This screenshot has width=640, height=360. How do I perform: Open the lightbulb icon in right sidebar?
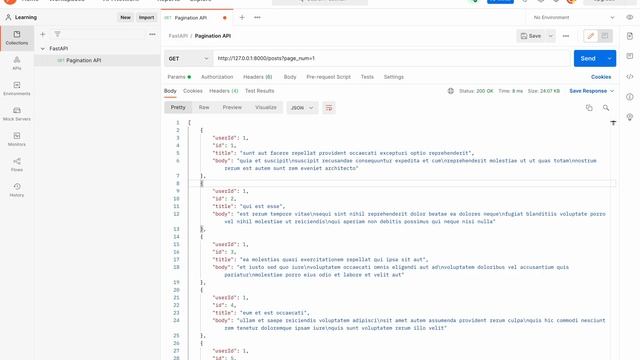click(x=630, y=117)
